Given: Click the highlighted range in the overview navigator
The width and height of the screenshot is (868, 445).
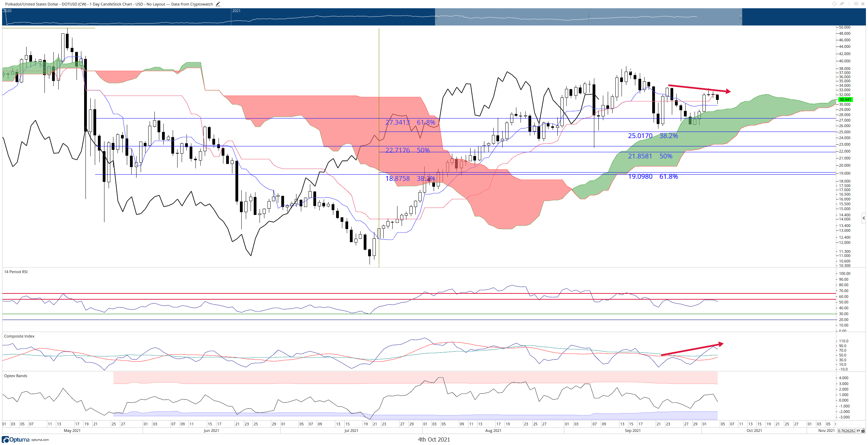Looking at the screenshot, I should 588,17.
